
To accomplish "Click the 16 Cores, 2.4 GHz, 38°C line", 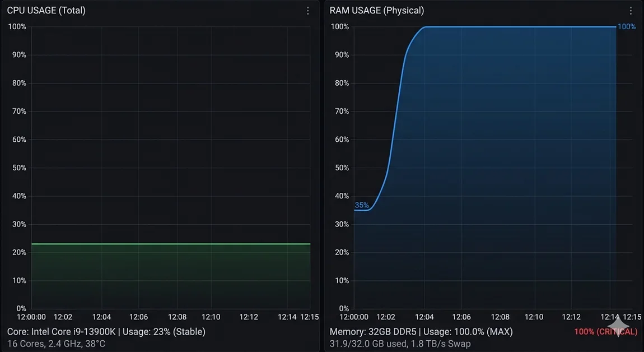I will tap(56, 344).
